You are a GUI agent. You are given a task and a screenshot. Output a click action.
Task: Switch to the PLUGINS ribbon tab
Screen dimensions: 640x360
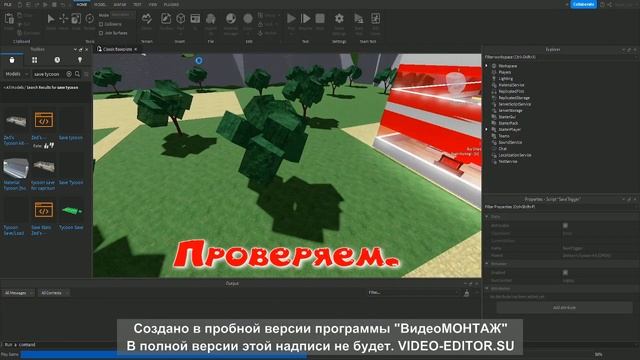tap(171, 4)
